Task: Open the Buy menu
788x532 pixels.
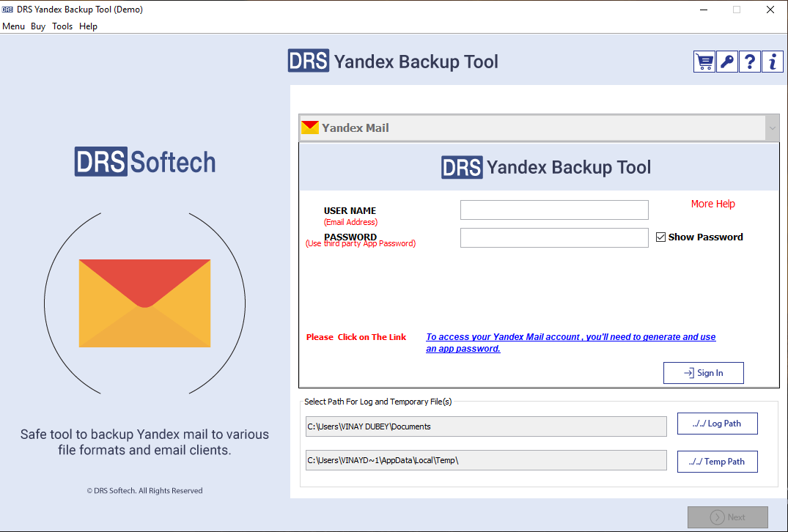Action: pos(38,26)
